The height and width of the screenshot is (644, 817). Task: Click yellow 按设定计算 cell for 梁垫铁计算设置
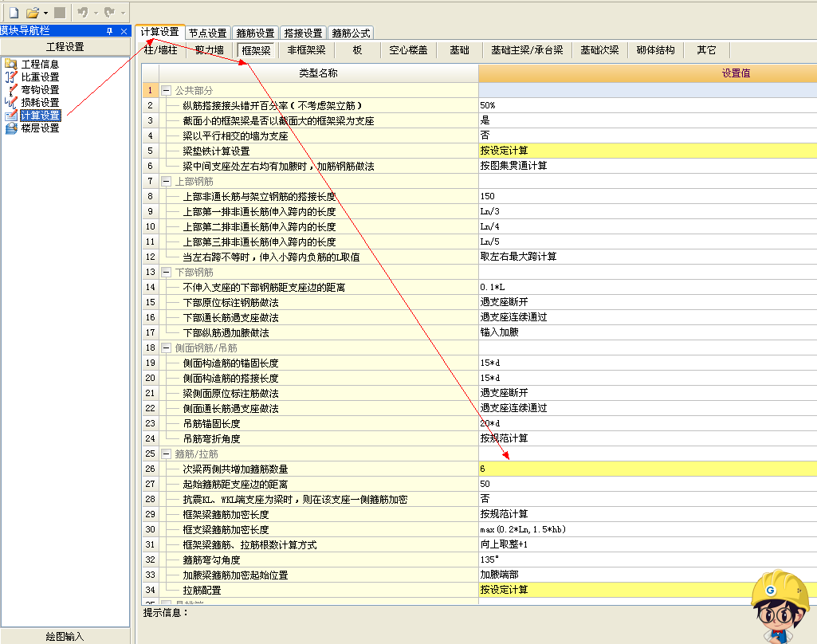click(648, 151)
